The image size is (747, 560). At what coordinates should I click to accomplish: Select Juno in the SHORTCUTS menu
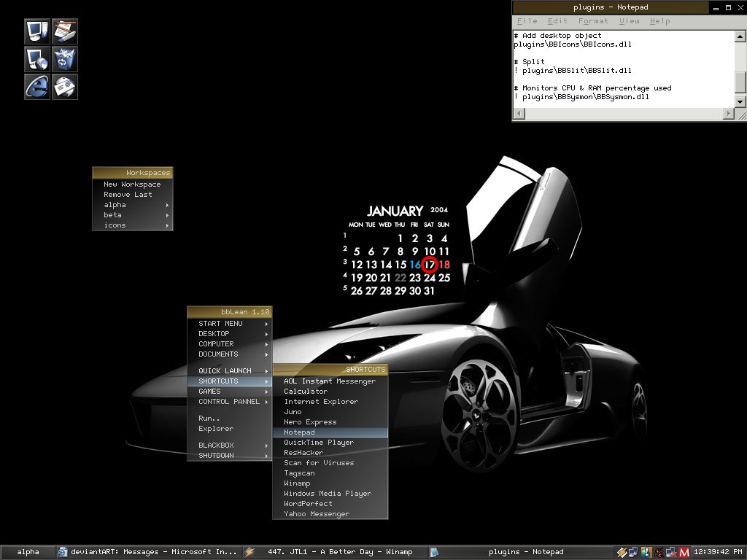click(330, 412)
